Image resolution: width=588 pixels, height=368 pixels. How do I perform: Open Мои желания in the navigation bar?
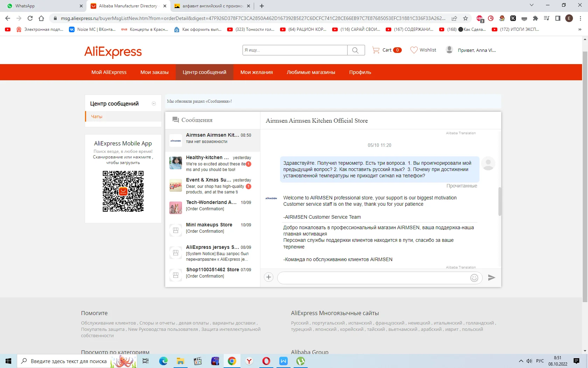(257, 72)
